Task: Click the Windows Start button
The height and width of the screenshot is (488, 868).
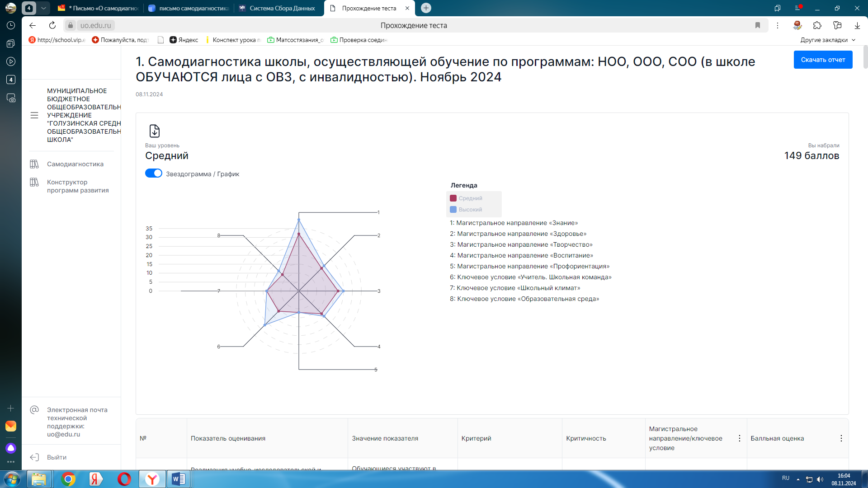Action: click(x=12, y=479)
